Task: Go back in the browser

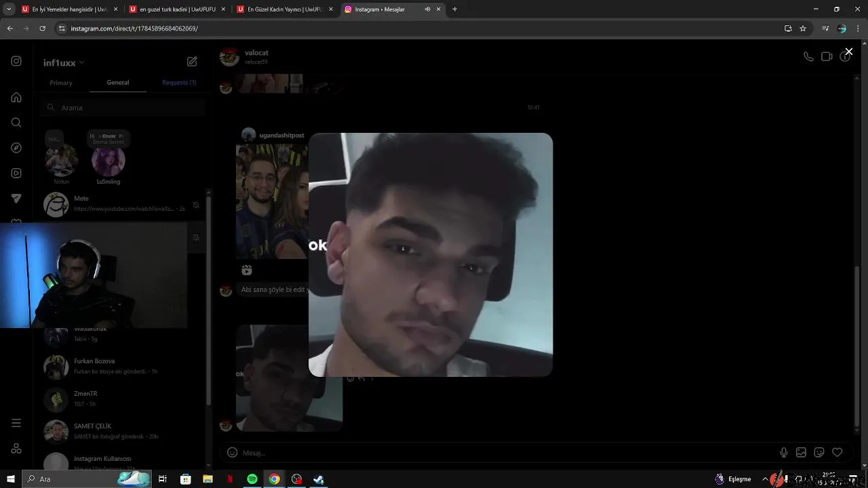Action: point(9,28)
